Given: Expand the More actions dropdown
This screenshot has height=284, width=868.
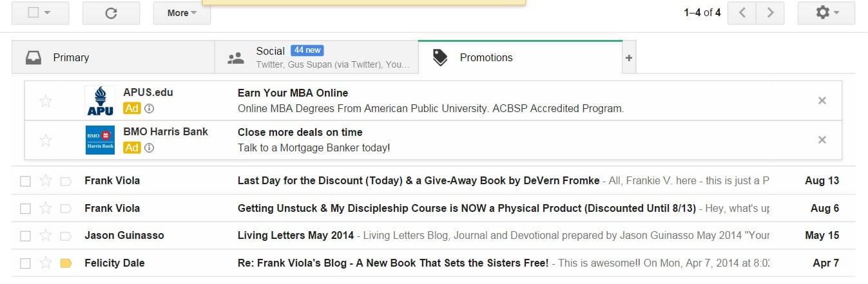Looking at the screenshot, I should click(x=182, y=13).
